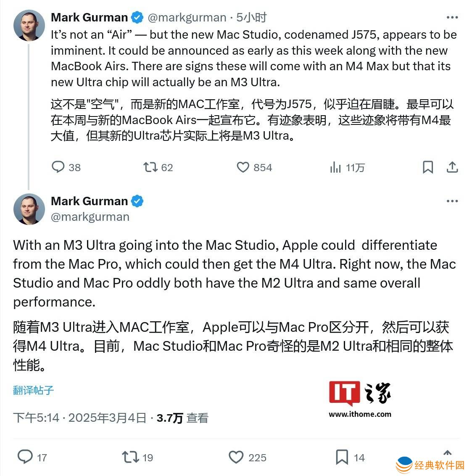Image resolution: width=472 pixels, height=476 pixels.
Task: Like the M3 Ultra tweet with 225 likes
Action: 247,457
